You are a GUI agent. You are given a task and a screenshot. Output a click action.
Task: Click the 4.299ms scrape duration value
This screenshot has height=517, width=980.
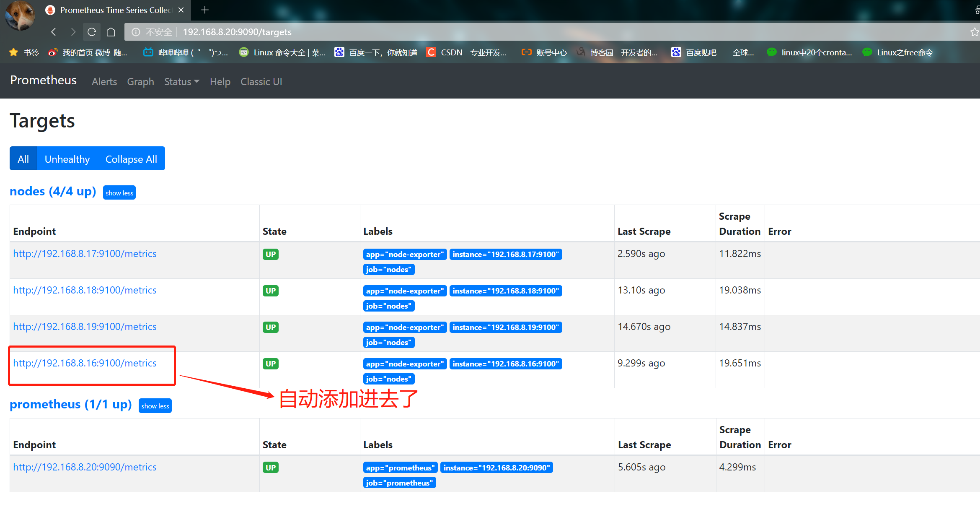pos(737,467)
